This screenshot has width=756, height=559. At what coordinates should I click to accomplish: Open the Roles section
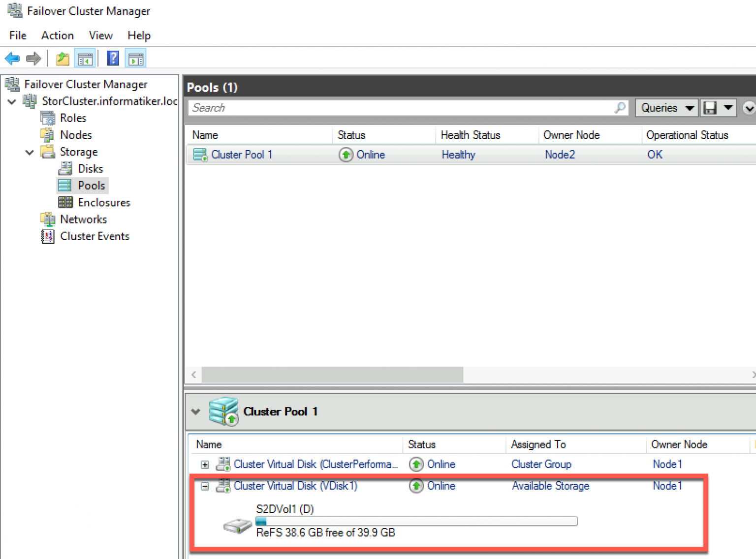73,118
